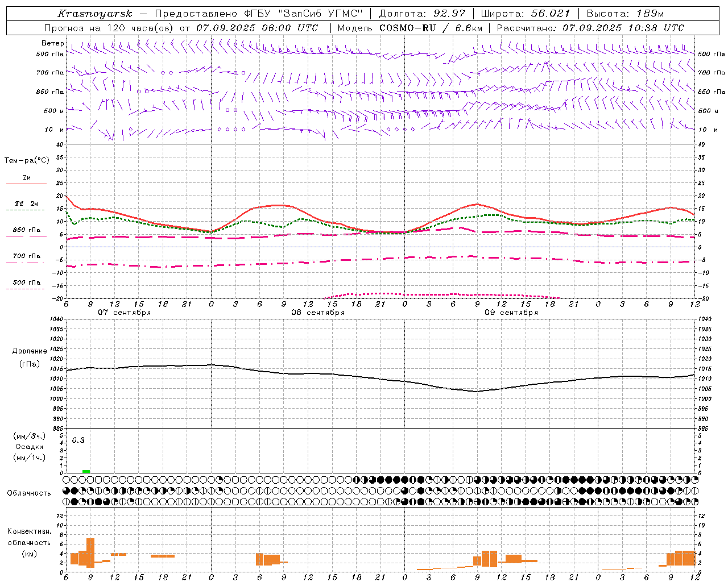
Task: Click the "Рассчитано: 07.09.2025 10:38 UTC" timestamp
Action: click(590, 28)
